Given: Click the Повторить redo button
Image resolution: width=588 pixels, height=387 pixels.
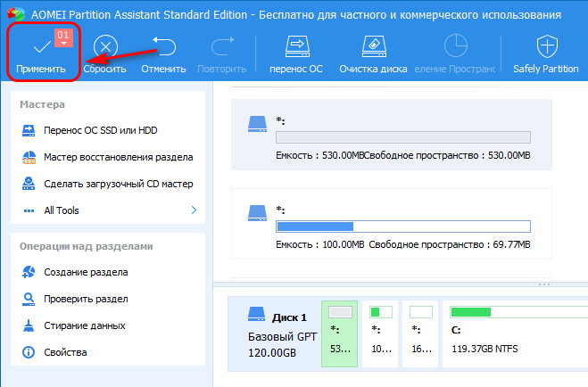Looking at the screenshot, I should coord(222,54).
